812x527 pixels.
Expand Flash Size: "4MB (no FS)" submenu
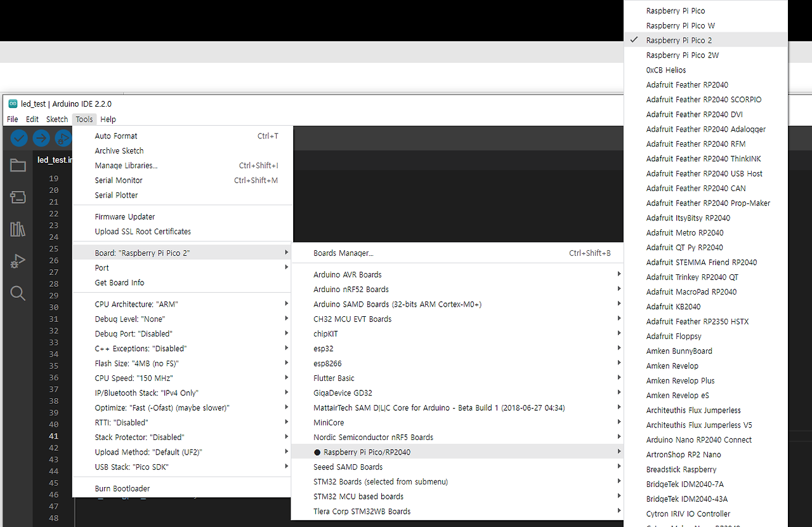coord(183,363)
